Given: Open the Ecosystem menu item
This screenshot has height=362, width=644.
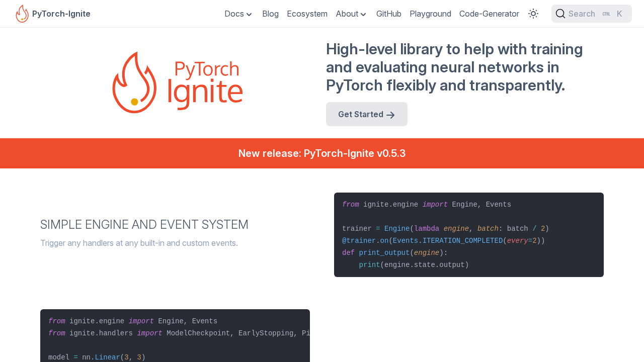Looking at the screenshot, I should pyautogui.click(x=307, y=13).
